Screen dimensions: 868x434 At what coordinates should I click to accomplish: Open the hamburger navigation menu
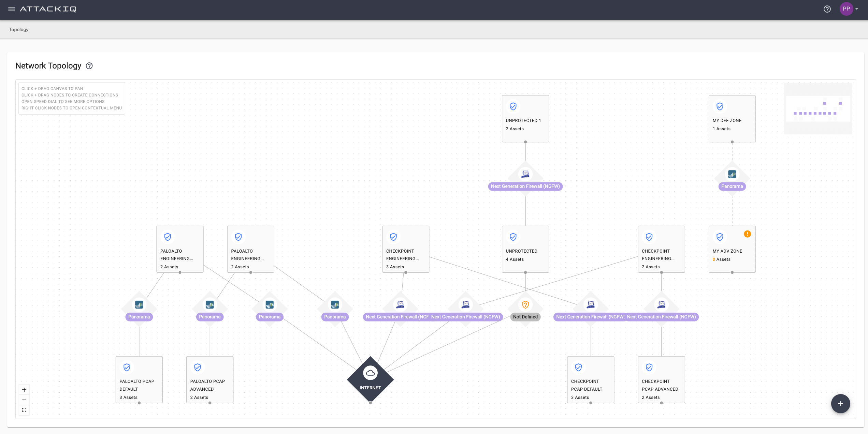click(11, 9)
